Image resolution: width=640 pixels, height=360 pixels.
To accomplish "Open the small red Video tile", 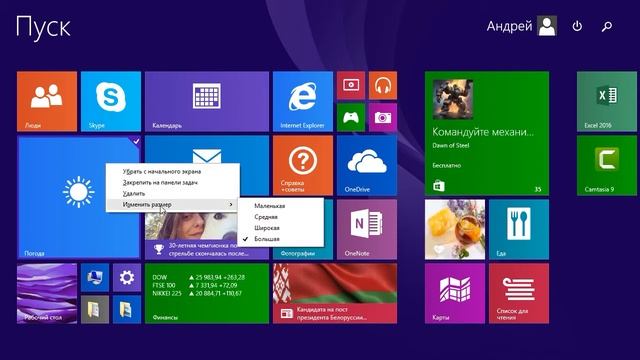I will tap(351, 85).
